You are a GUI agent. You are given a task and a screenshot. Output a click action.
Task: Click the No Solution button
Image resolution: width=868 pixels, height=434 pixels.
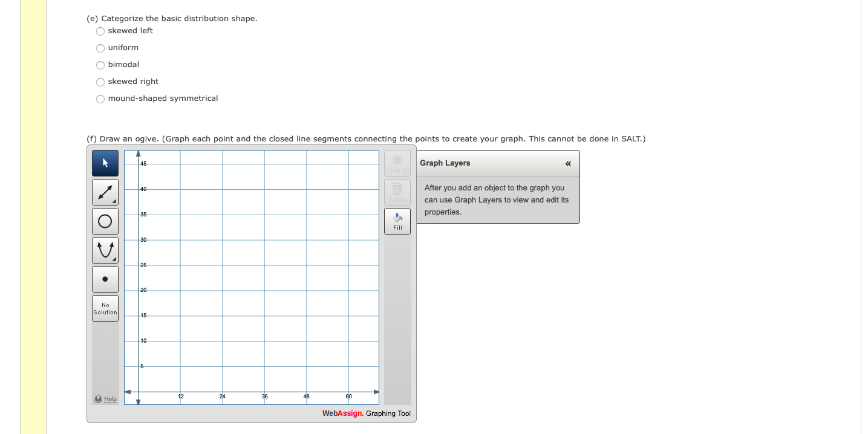pyautogui.click(x=105, y=308)
